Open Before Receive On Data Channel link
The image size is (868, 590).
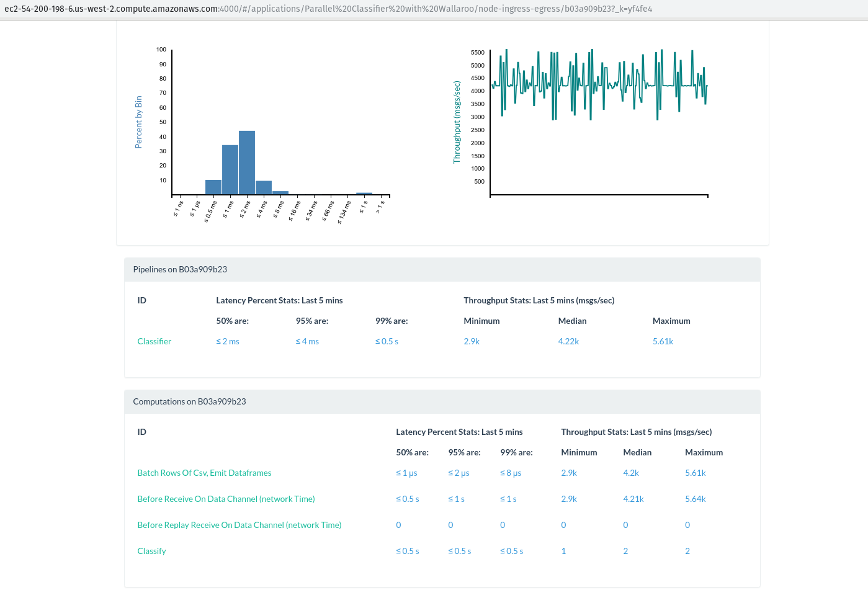click(x=226, y=499)
